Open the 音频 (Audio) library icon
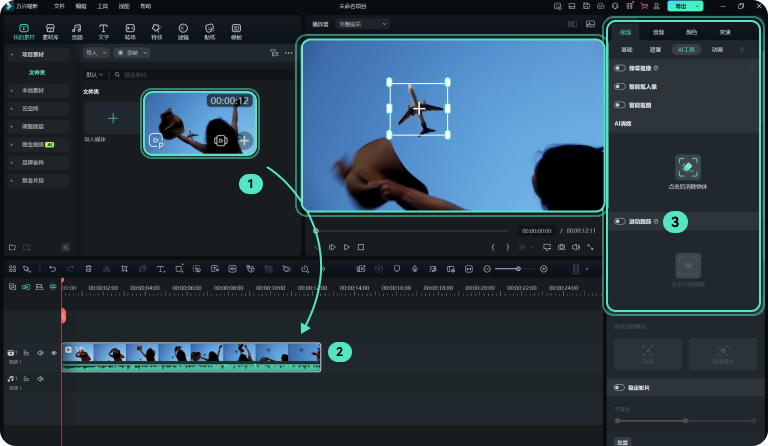This screenshot has height=446, width=768. [77, 31]
